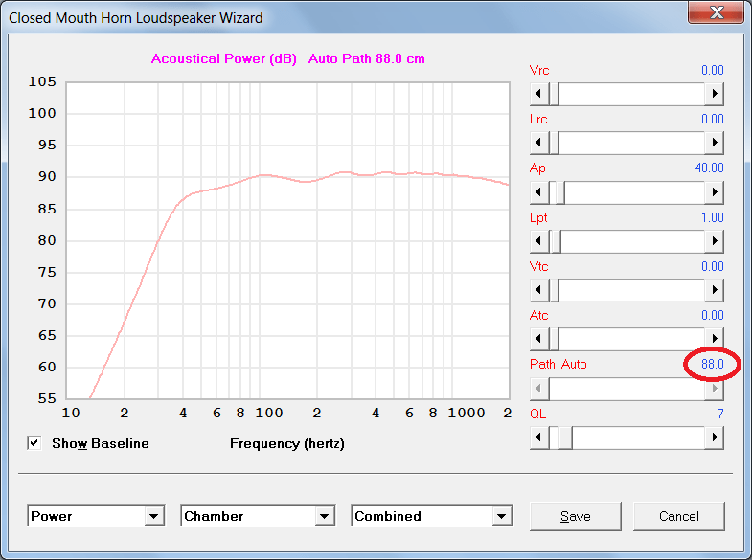Increase Vrc with its right arrow
The height and width of the screenshot is (560, 752).
pos(714,94)
